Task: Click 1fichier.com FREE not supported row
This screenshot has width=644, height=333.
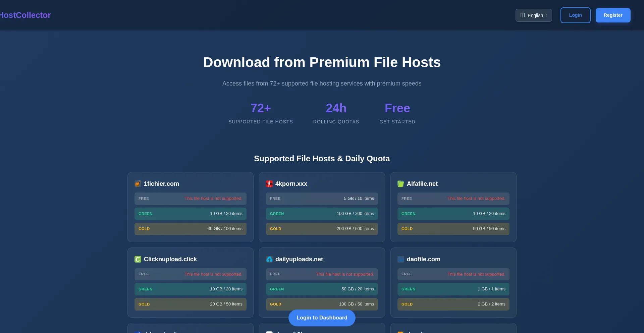Action: [x=190, y=199]
